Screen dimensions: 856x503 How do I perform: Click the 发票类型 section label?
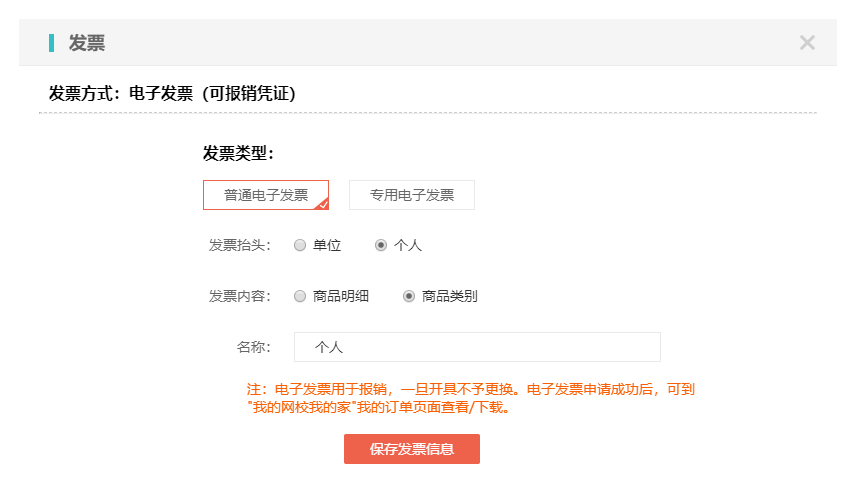pos(238,153)
